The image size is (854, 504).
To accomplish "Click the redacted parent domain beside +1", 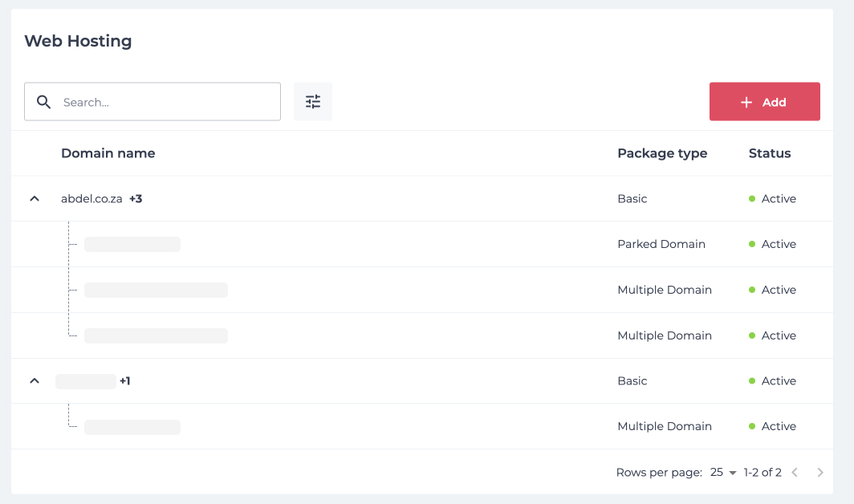I will coord(86,381).
